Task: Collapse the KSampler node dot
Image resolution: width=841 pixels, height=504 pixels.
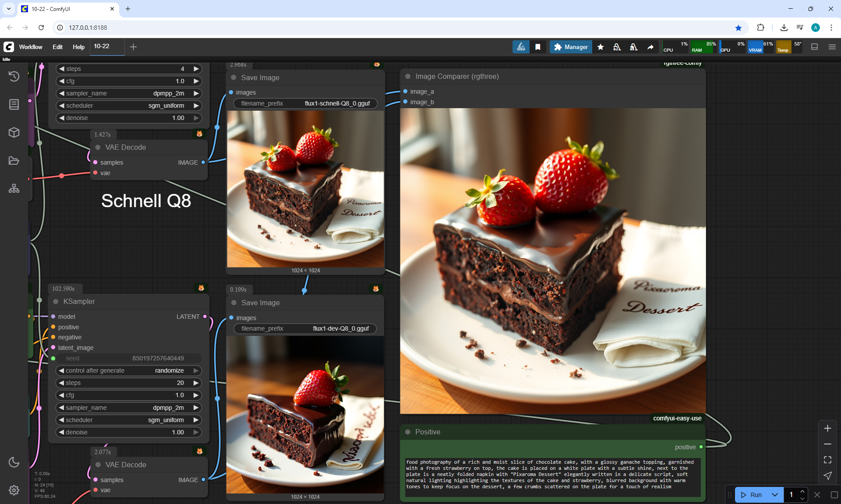Action: [56, 301]
